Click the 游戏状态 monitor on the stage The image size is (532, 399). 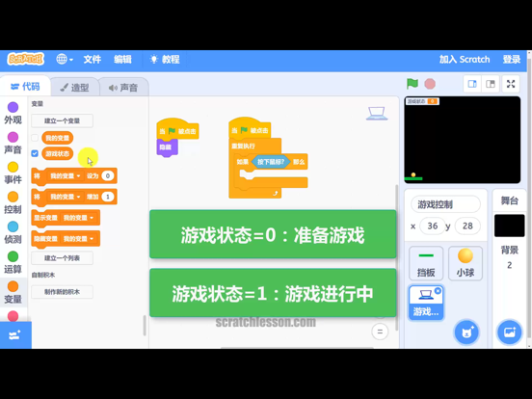(x=422, y=101)
